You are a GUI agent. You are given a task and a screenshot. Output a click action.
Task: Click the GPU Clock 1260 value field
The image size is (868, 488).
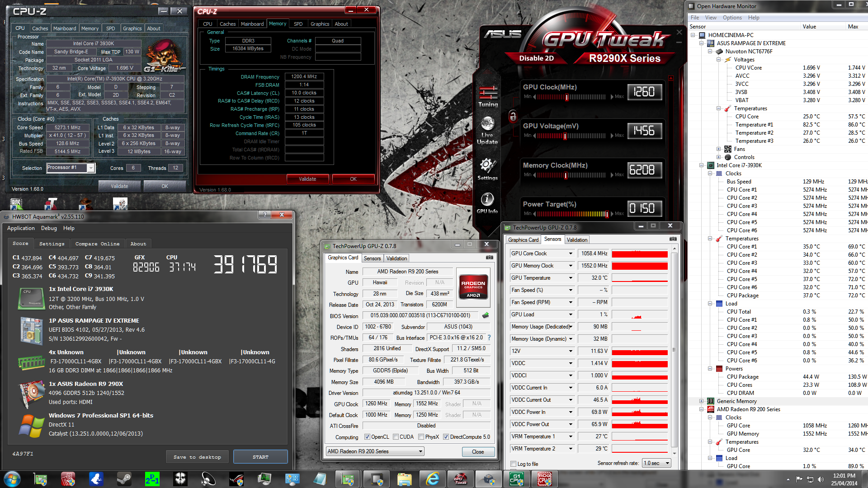coord(644,92)
